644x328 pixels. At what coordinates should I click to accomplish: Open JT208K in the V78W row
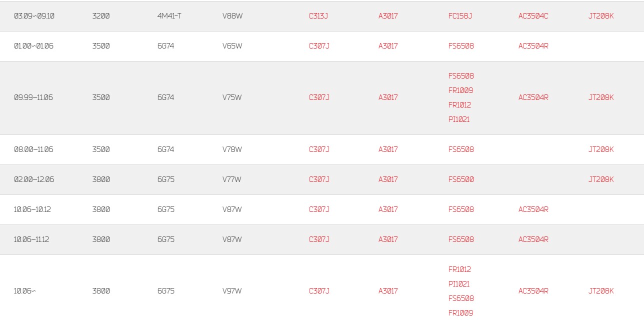[x=601, y=149]
